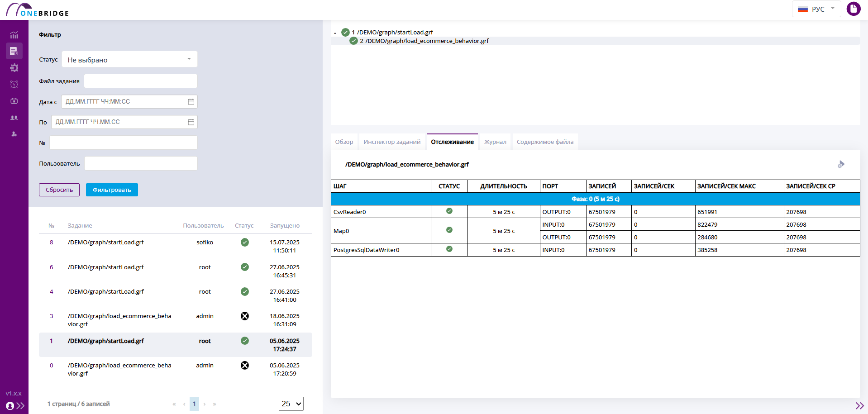
Task: Select job 3 load_ecommerce_behavior.grf row
Action: [x=176, y=320]
